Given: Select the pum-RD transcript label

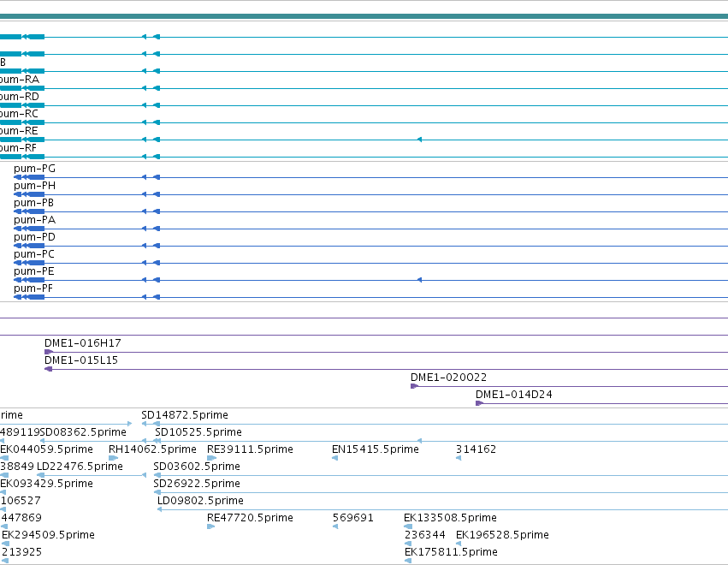Looking at the screenshot, I should [x=20, y=97].
